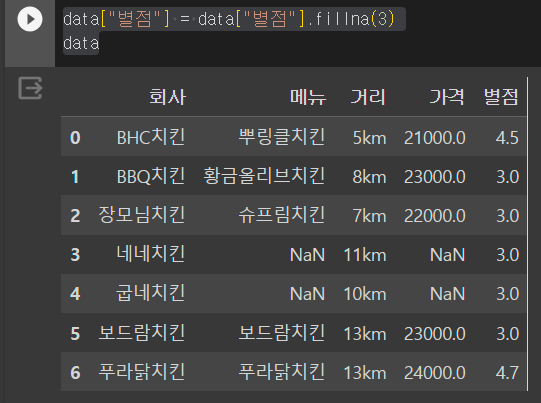
Task: Click 13km cell in row 6
Action: [365, 373]
